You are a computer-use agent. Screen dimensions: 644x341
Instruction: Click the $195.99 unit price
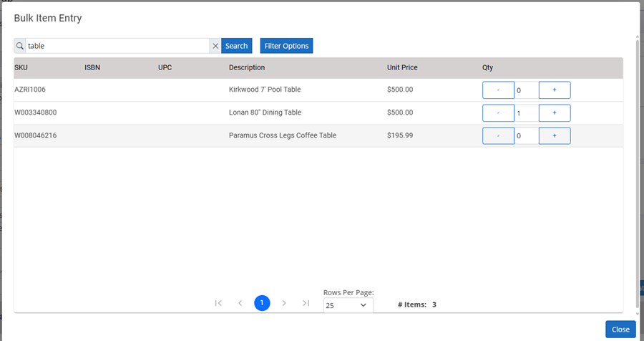[400, 135]
